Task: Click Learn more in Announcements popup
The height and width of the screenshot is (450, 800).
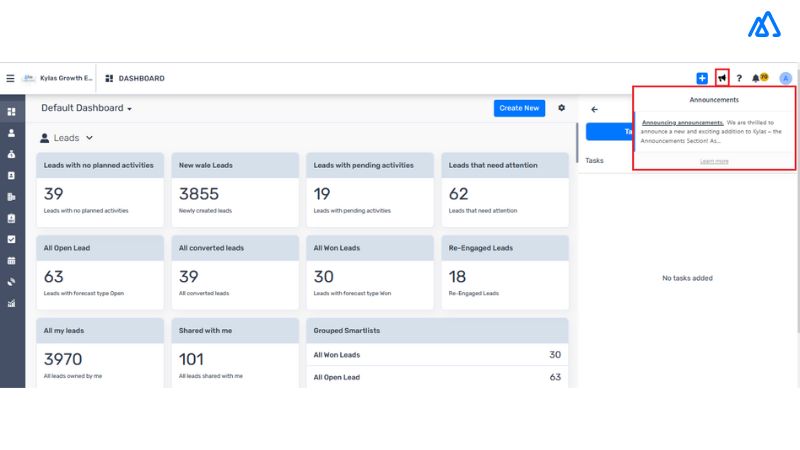Action: tap(714, 161)
